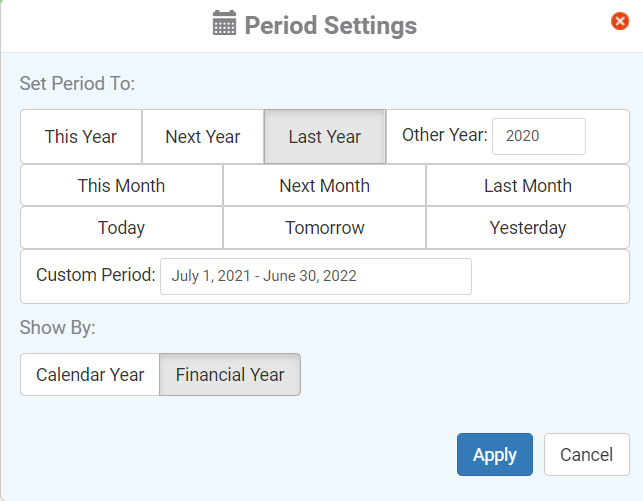Pick the Next Month period
This screenshot has width=643, height=501.
pyautogui.click(x=324, y=185)
